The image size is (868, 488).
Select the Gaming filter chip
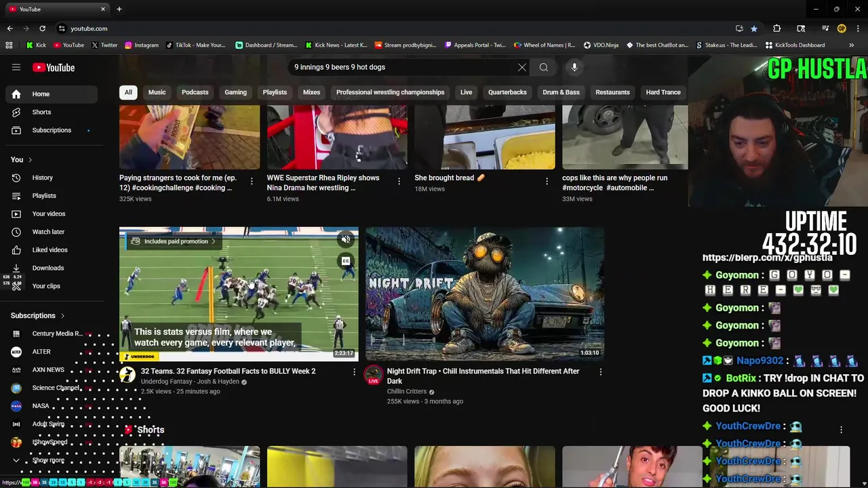(235, 92)
